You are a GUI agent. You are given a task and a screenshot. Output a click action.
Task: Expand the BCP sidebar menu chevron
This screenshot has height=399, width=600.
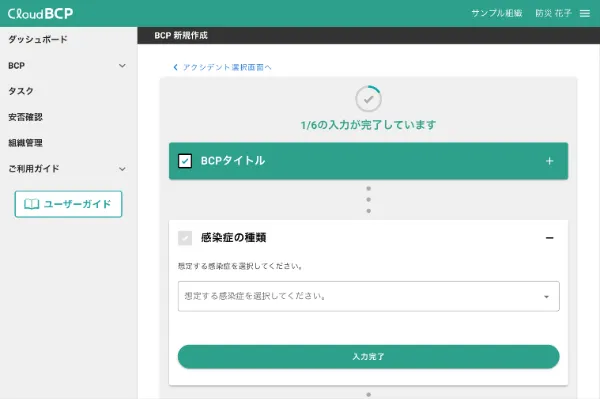(122, 66)
